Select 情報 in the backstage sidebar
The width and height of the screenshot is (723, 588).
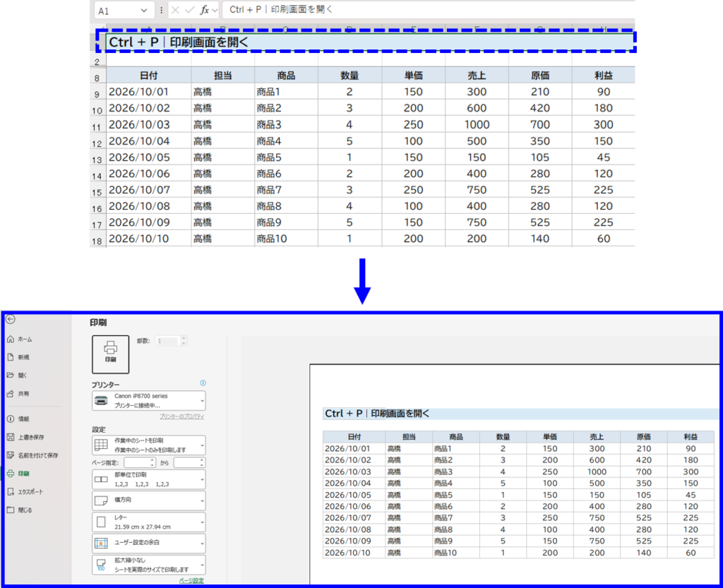(18, 419)
